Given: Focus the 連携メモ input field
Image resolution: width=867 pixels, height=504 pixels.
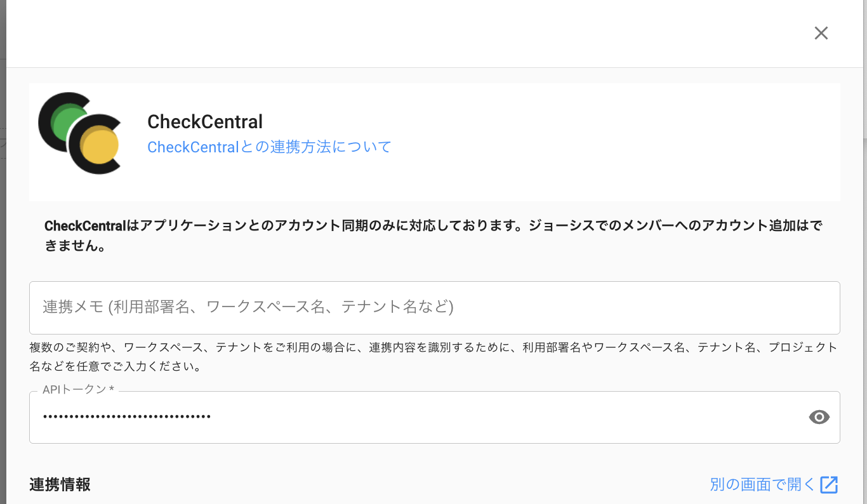Looking at the screenshot, I should 434,307.
